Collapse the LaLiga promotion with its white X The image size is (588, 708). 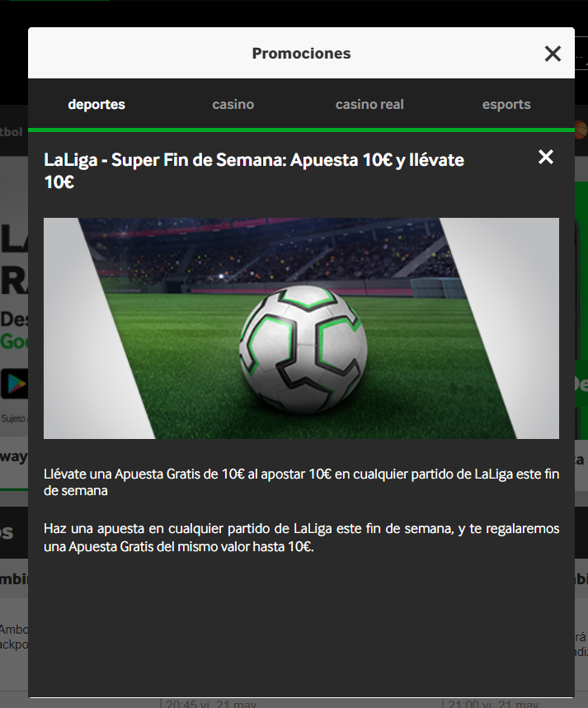point(546,157)
